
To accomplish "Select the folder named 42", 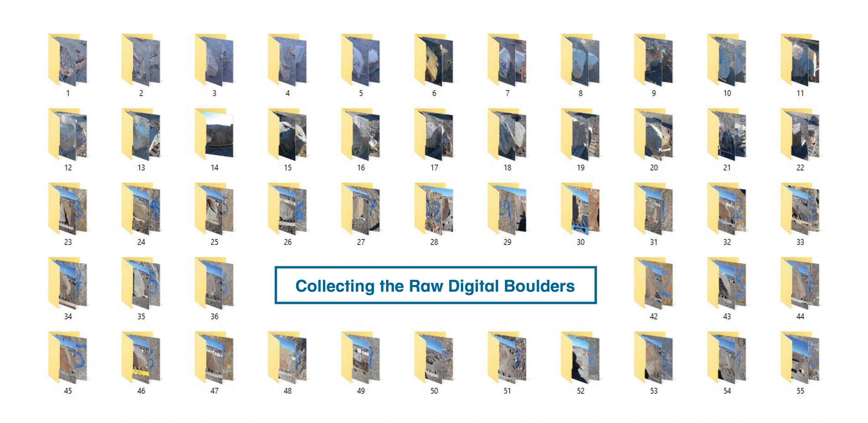I will pos(653,283).
